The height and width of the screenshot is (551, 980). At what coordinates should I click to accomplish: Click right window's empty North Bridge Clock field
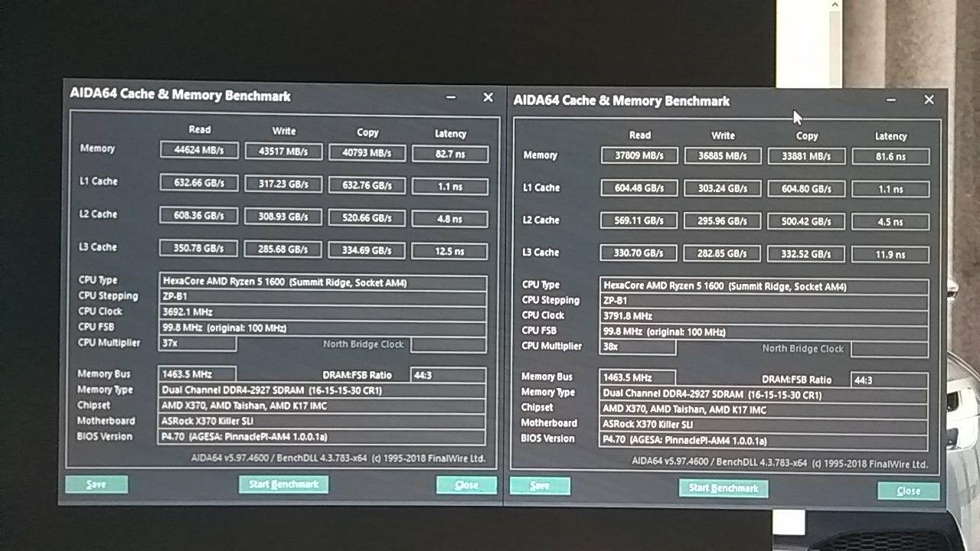pyautogui.click(x=890, y=350)
